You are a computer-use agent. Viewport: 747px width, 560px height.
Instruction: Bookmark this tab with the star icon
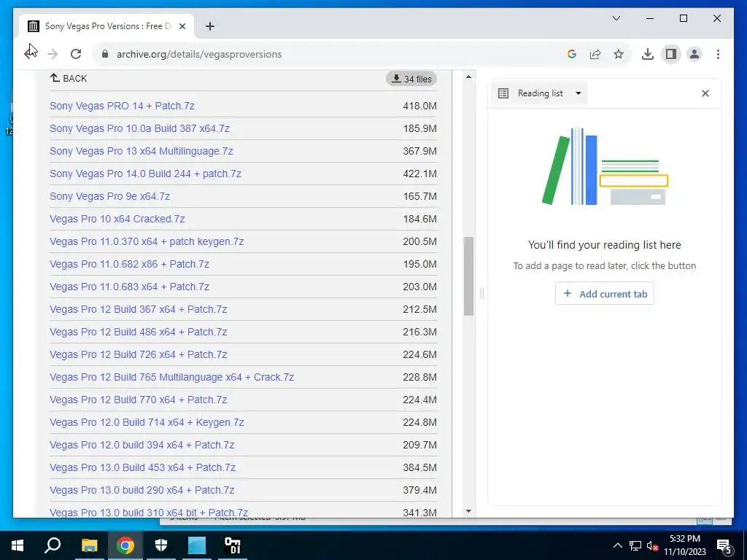(619, 54)
